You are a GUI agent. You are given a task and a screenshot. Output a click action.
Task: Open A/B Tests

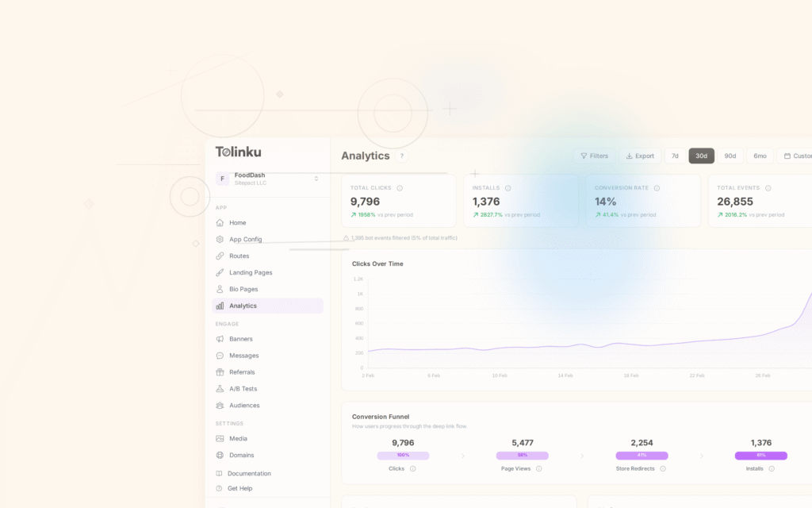[268, 389]
